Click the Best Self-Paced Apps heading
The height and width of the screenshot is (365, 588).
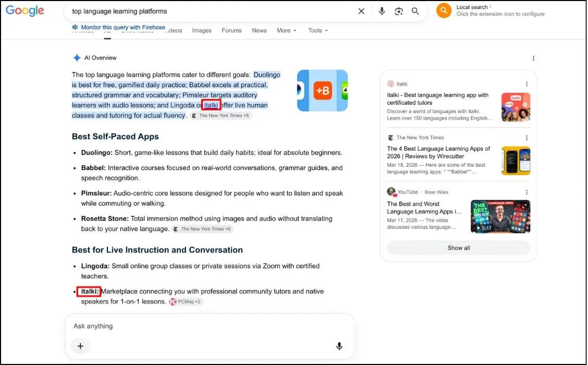[x=115, y=137]
